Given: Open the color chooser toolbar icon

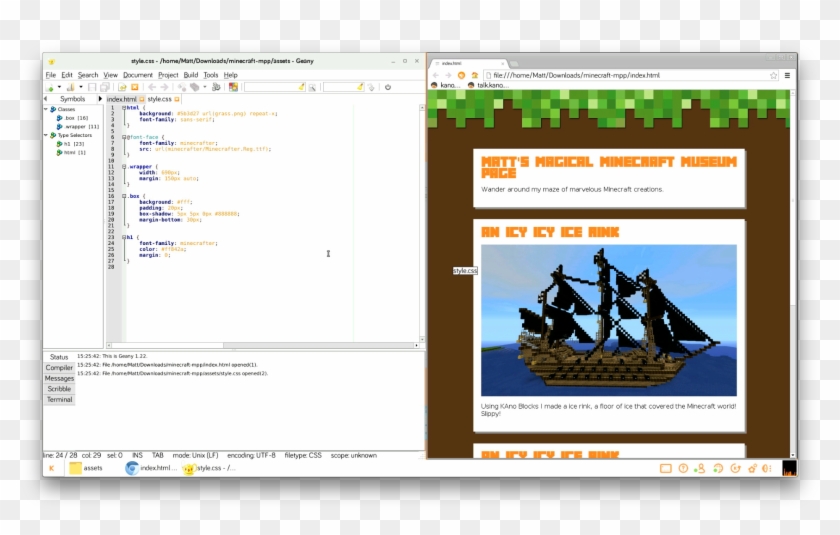Looking at the screenshot, I should (233, 87).
